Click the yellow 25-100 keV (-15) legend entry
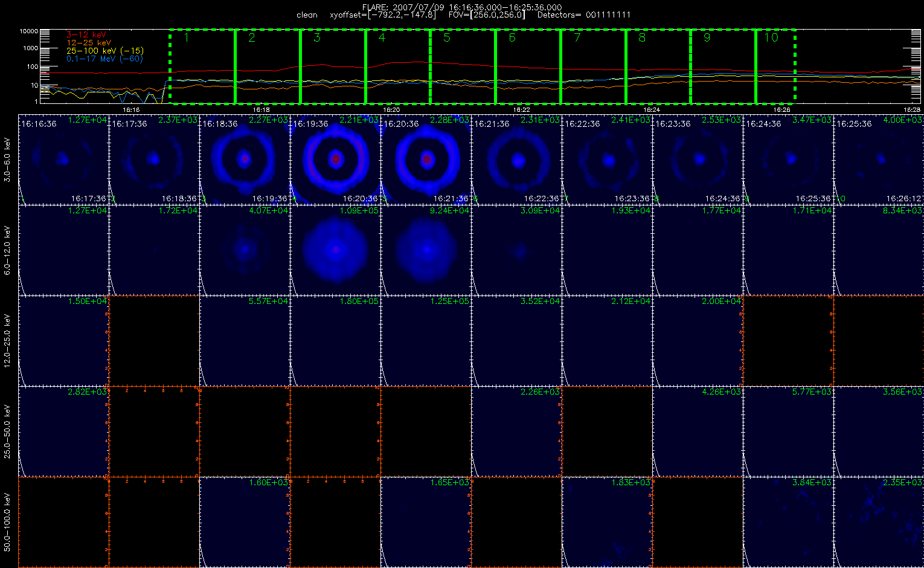 point(104,51)
